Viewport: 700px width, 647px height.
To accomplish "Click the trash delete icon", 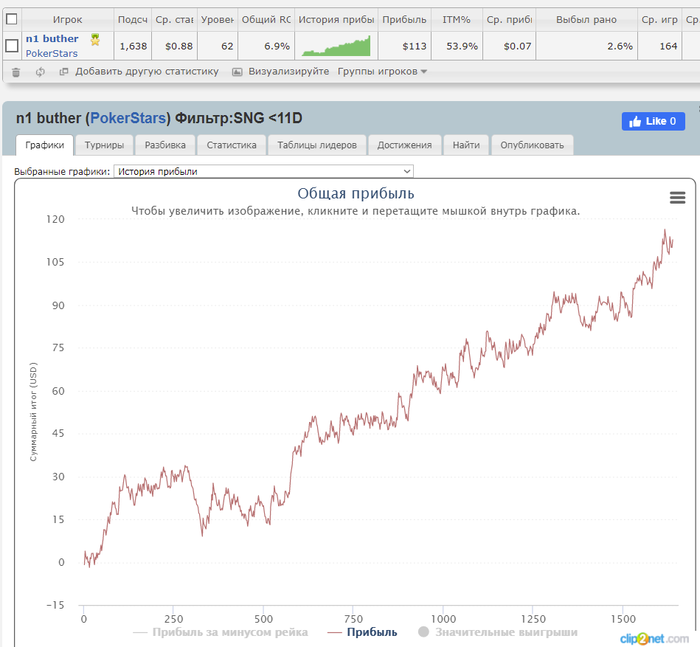I will tap(16, 72).
